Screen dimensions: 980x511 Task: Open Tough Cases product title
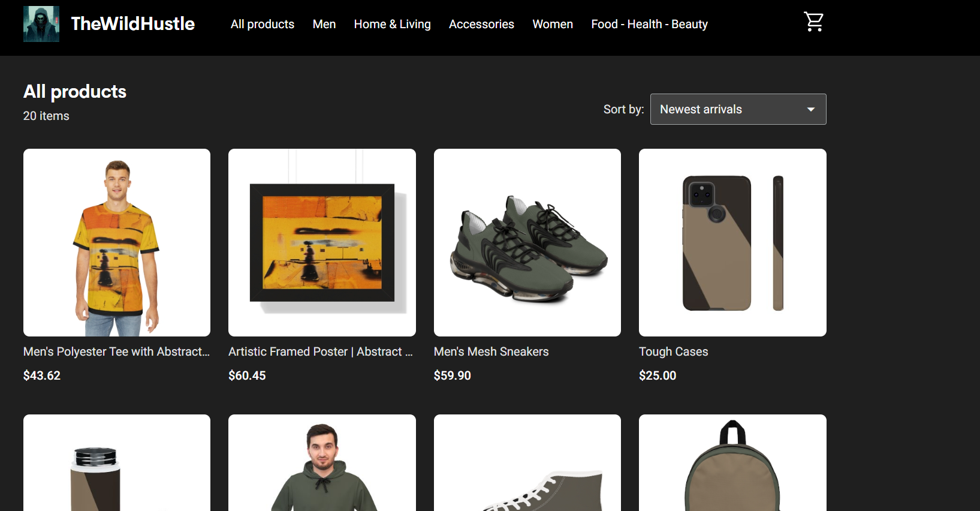coord(673,351)
